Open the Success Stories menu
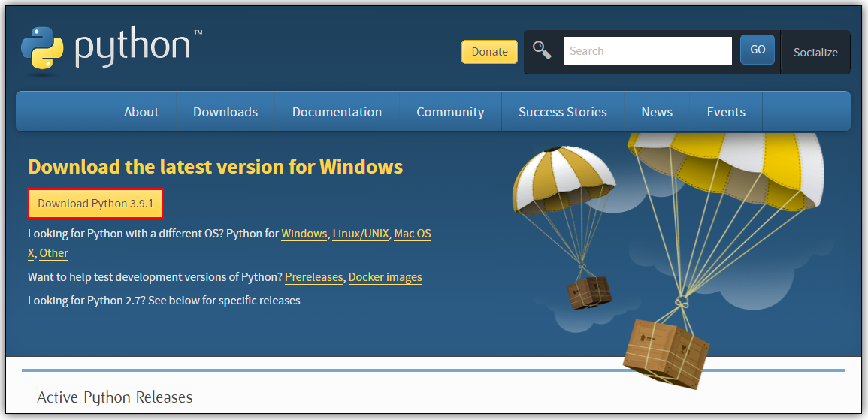 pyautogui.click(x=562, y=112)
